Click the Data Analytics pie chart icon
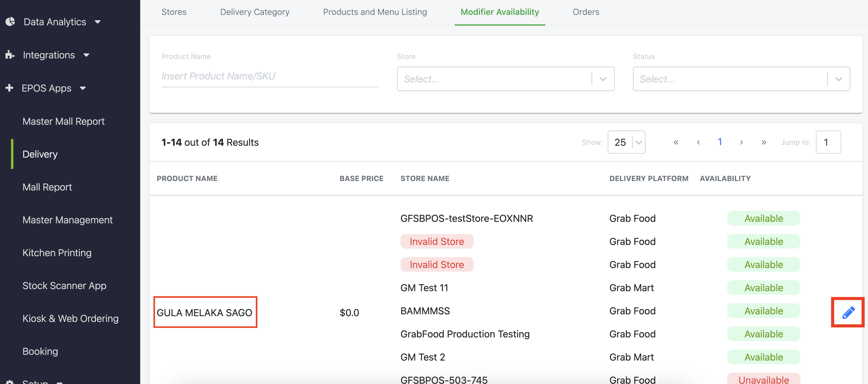The height and width of the screenshot is (384, 868). [10, 22]
